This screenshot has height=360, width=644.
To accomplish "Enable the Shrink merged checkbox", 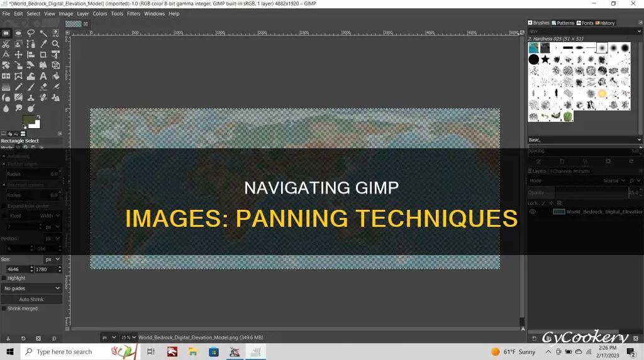I will click(4, 308).
